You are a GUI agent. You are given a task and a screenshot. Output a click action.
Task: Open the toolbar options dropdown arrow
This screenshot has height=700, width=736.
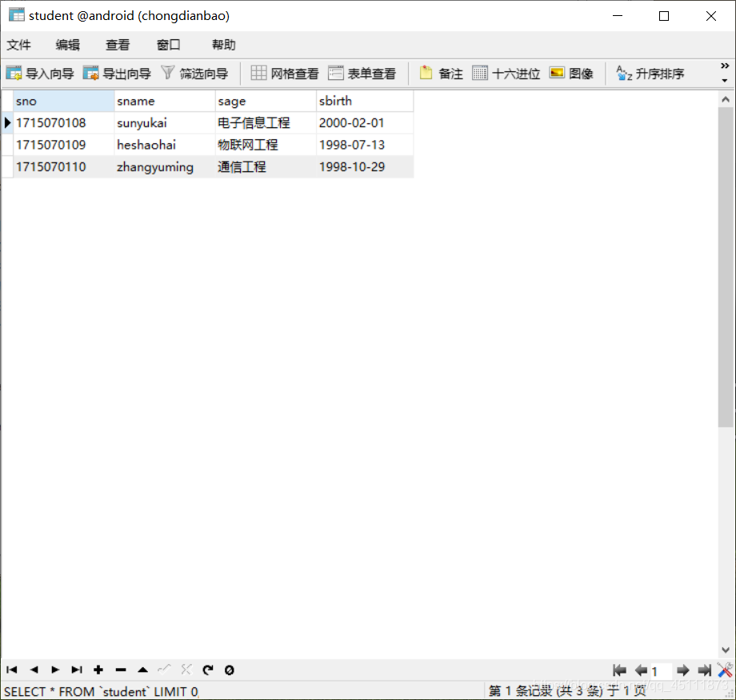(725, 81)
